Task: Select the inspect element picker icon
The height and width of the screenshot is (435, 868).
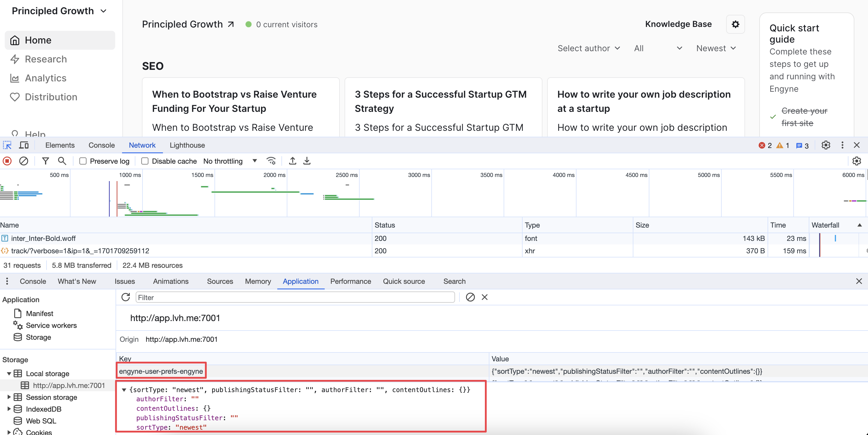Action: [x=7, y=145]
